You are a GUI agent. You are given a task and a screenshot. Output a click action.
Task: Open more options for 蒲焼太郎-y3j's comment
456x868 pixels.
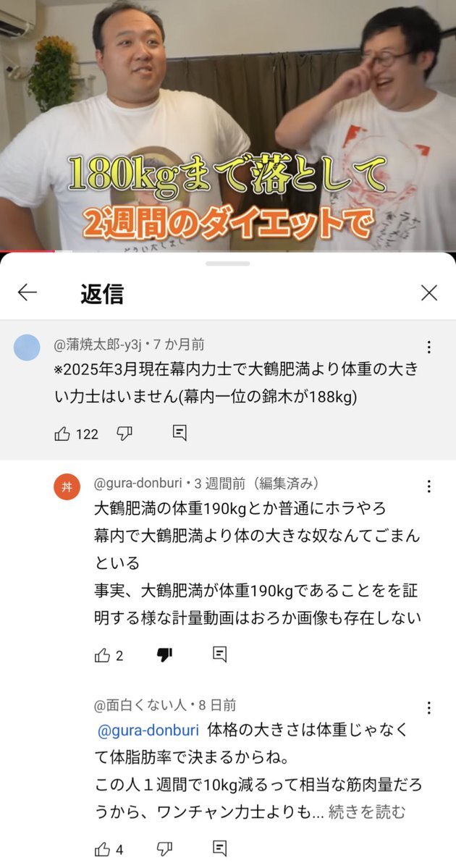428,347
